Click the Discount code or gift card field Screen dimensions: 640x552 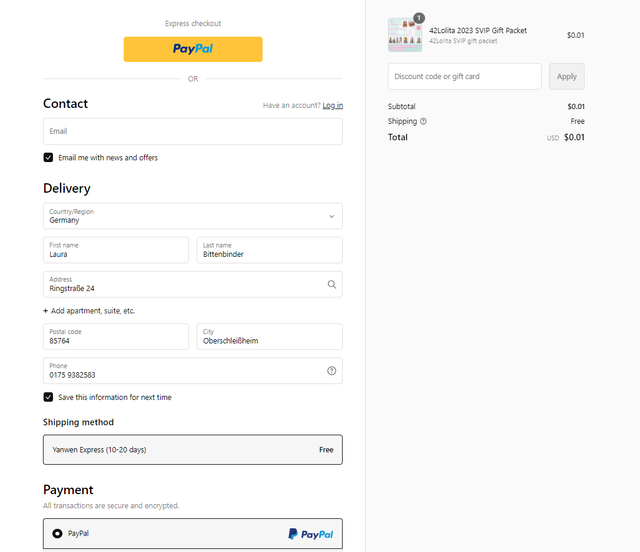tap(464, 76)
